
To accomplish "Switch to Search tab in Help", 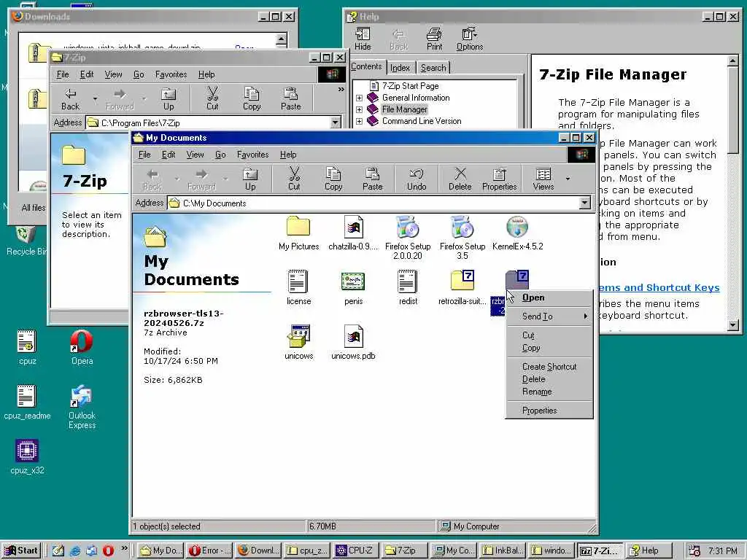I will click(x=433, y=68).
